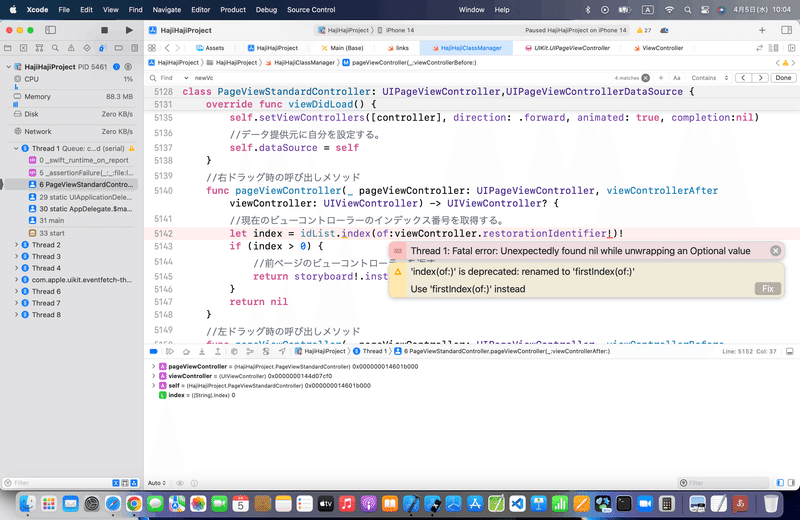Open the Find navigator magnifier

(55, 48)
